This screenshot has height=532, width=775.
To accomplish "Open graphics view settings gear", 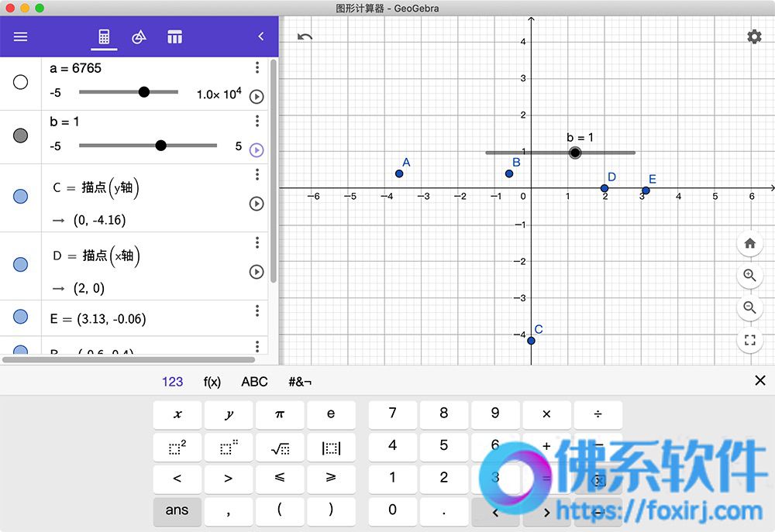I will tap(754, 36).
